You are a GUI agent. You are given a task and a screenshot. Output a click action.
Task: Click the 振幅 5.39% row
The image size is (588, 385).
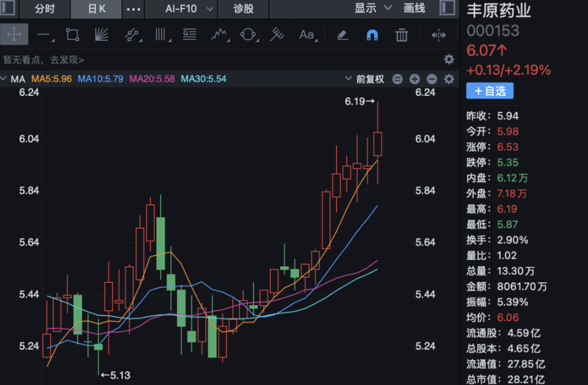497,302
